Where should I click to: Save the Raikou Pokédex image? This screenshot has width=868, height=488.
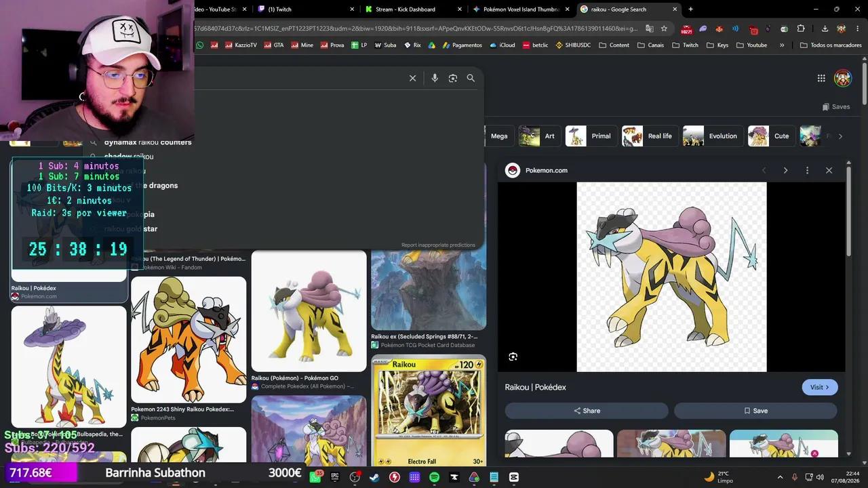tap(755, 411)
